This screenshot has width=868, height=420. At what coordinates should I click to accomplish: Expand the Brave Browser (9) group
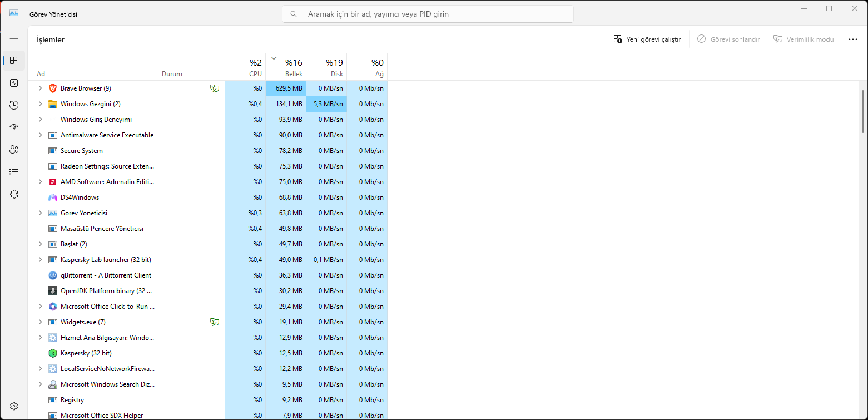(x=40, y=88)
